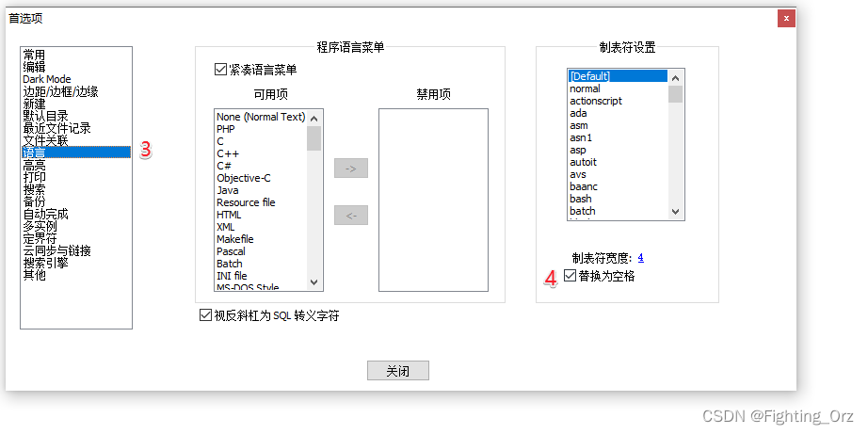Click the available languages scrollbar thumb

click(313, 138)
